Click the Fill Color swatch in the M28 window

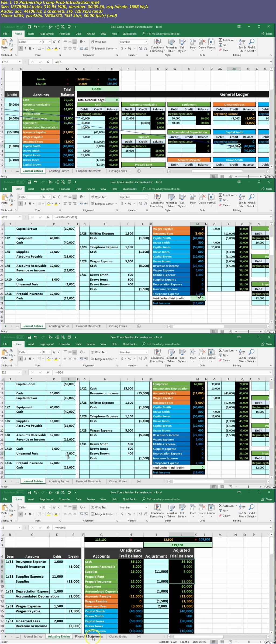49,204
